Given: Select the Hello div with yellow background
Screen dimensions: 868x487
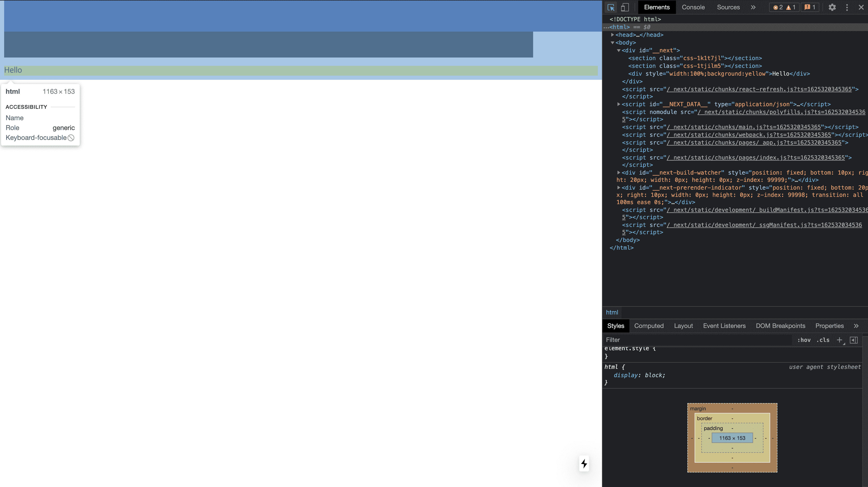Looking at the screenshot, I should (x=719, y=74).
